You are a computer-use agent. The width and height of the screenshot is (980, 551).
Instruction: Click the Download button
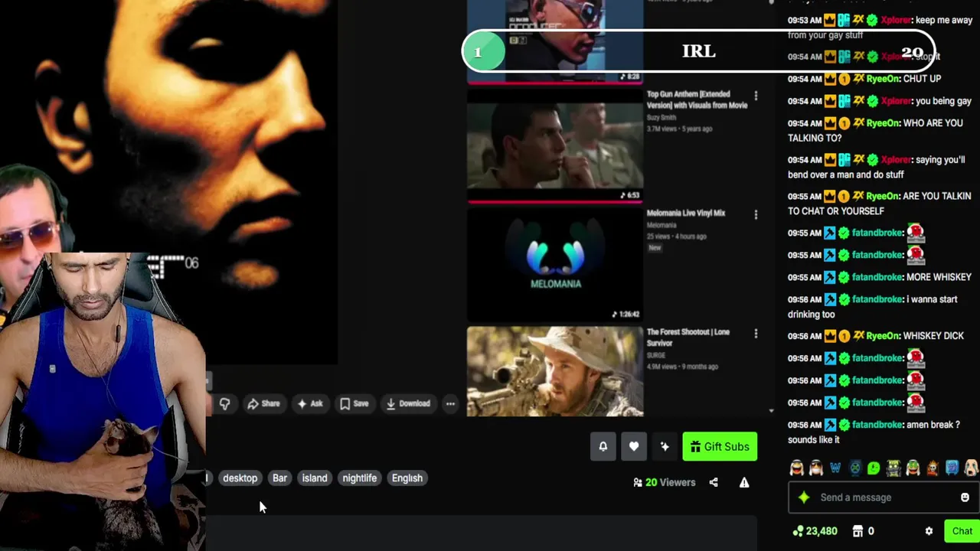(x=408, y=403)
